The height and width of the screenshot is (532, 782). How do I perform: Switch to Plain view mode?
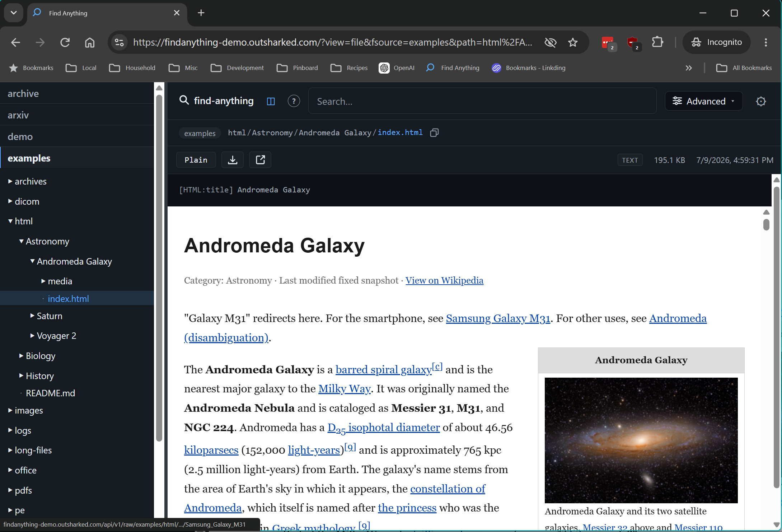coord(196,160)
